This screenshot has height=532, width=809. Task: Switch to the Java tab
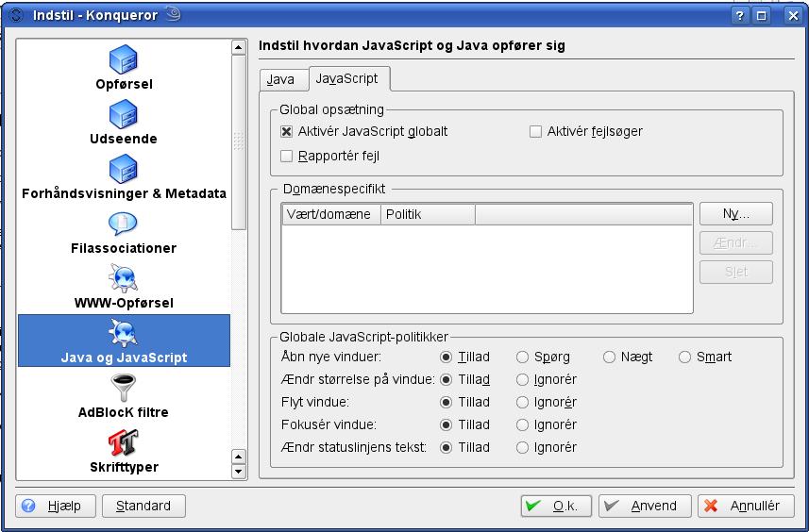tap(283, 80)
